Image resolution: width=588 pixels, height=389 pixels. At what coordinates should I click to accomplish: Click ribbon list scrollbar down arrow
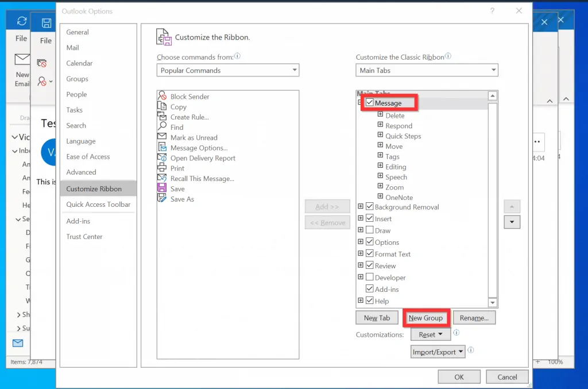coord(493,302)
